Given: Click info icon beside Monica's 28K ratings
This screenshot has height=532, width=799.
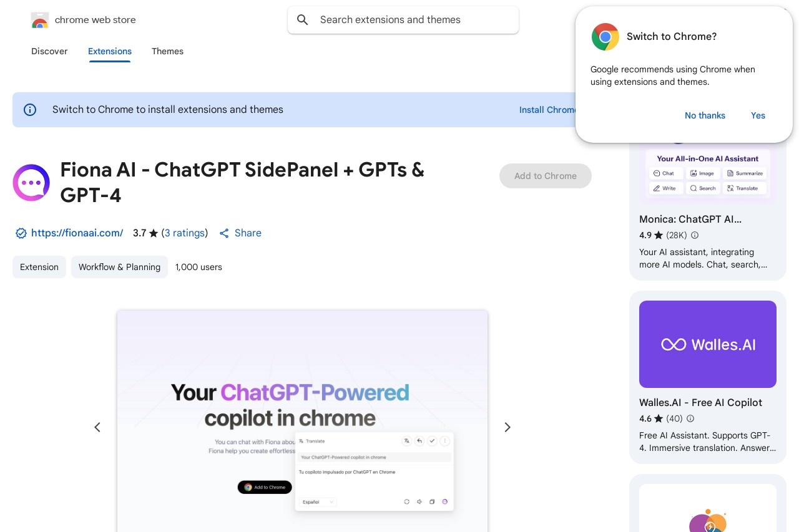Looking at the screenshot, I should click(x=695, y=235).
